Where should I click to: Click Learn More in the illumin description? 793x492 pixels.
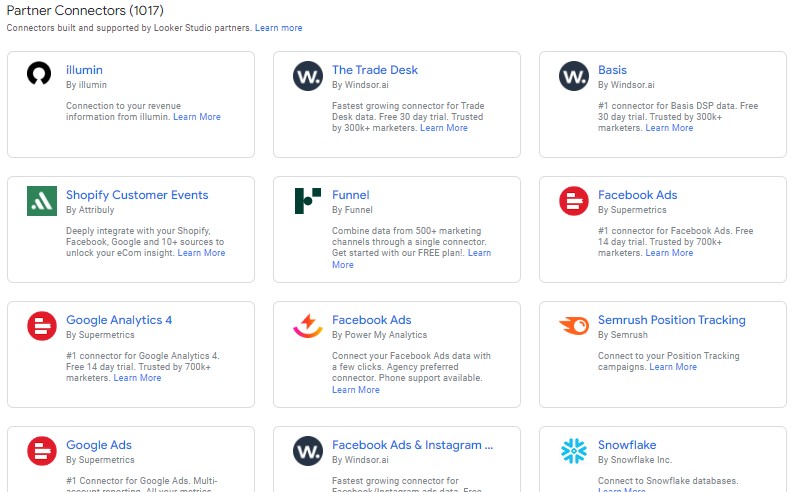(x=197, y=117)
